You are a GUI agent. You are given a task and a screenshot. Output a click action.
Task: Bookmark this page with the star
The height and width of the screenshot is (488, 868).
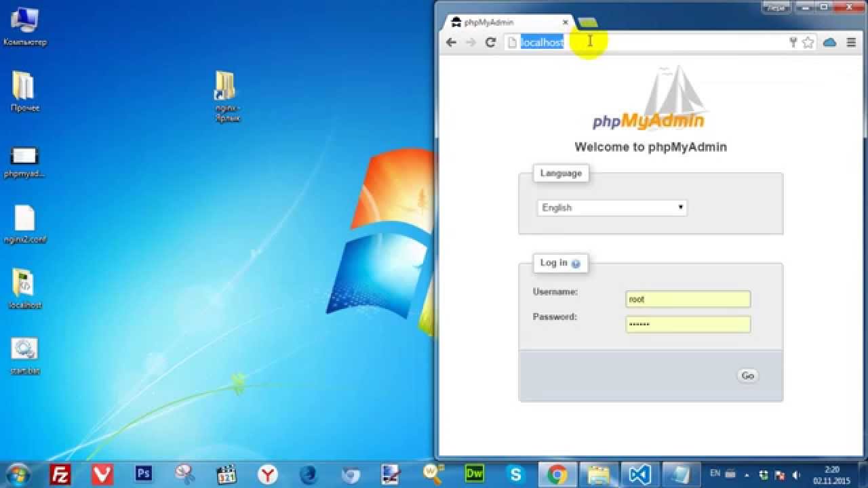click(808, 42)
